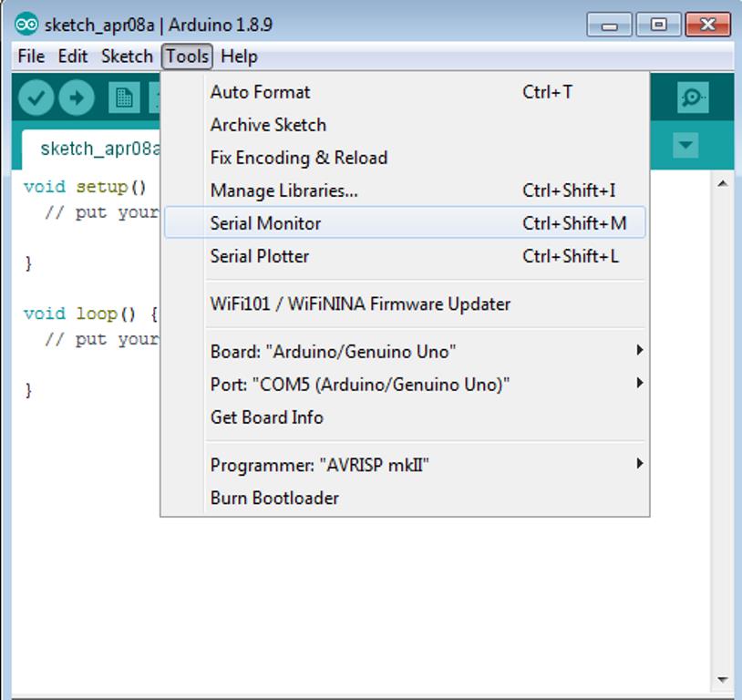
Task: Click the editor scrollbar down arrow
Action: point(722,680)
